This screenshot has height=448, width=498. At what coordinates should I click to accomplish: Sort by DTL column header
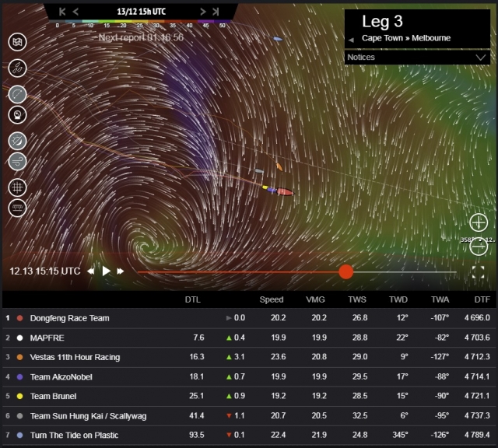[192, 299]
